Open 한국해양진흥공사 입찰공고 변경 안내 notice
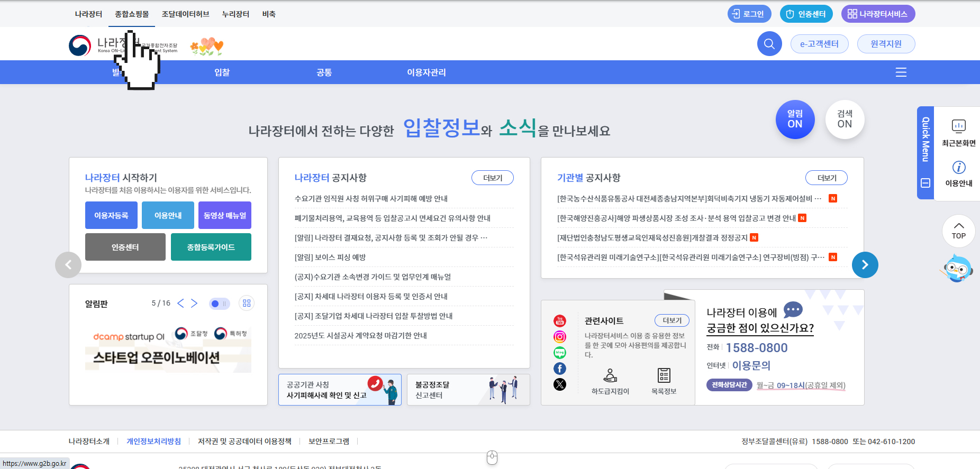980x469 pixels. (x=677, y=218)
